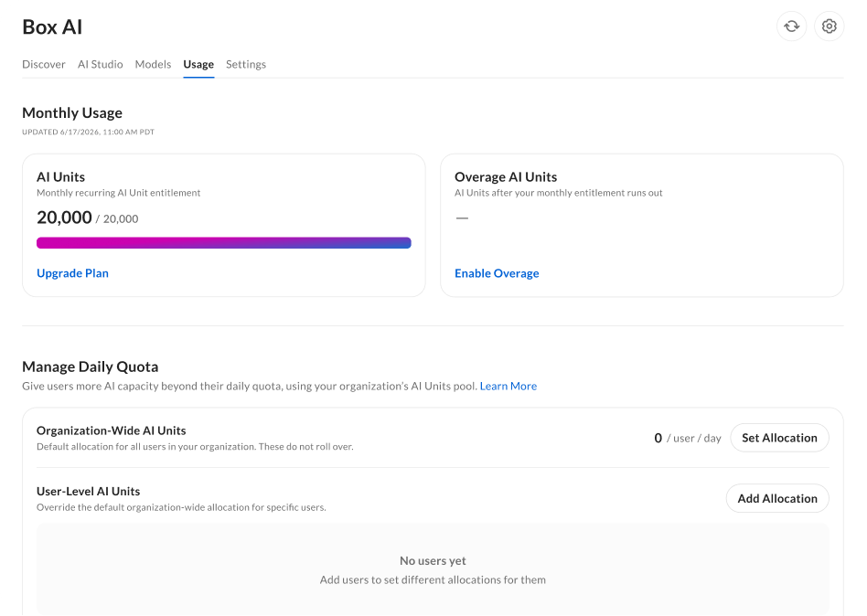Click Organization-Wide AI Units label
867x616 pixels.
coord(112,430)
